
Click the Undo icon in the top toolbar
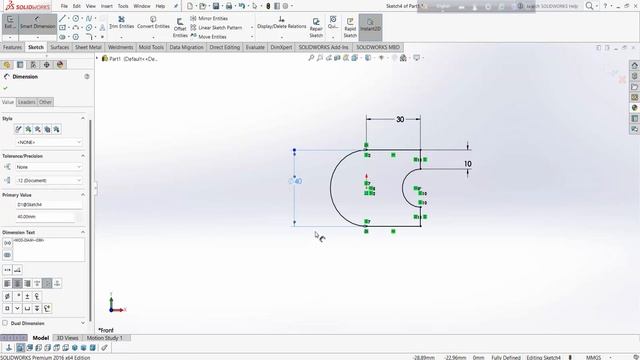point(242,6)
